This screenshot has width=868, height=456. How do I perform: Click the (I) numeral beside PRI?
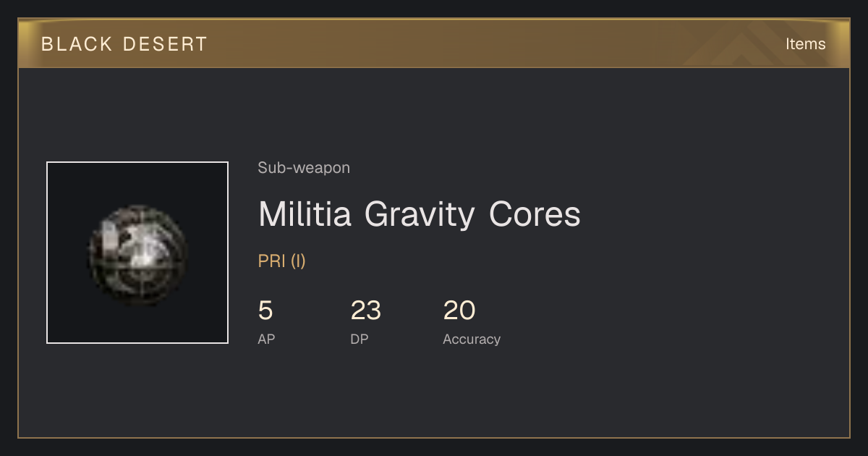(x=298, y=261)
